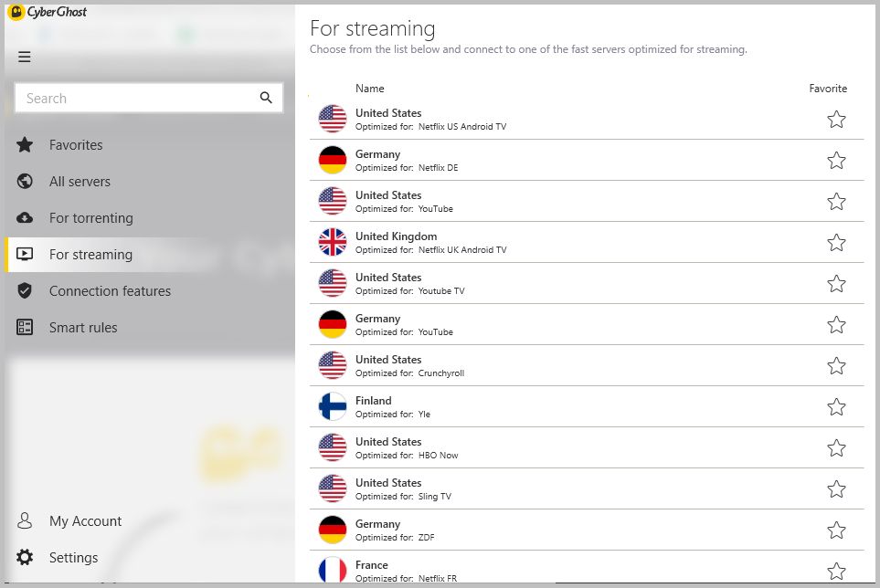Mark Crunchyroll server as favorite
The width and height of the screenshot is (880, 588).
pyautogui.click(x=836, y=366)
